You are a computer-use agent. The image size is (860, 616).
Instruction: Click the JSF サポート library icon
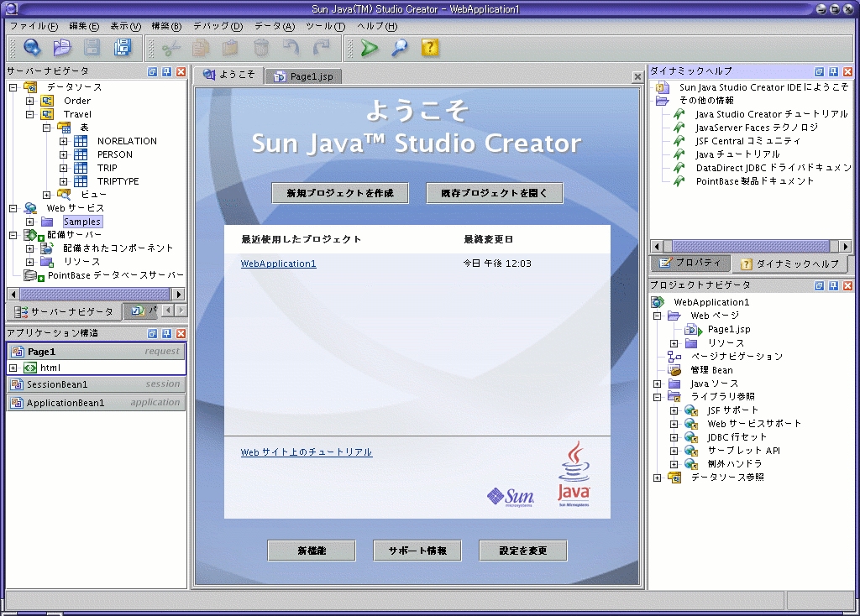click(691, 410)
